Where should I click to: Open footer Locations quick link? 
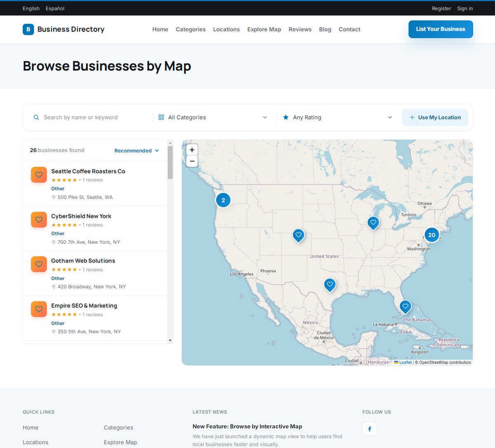pyautogui.click(x=35, y=442)
